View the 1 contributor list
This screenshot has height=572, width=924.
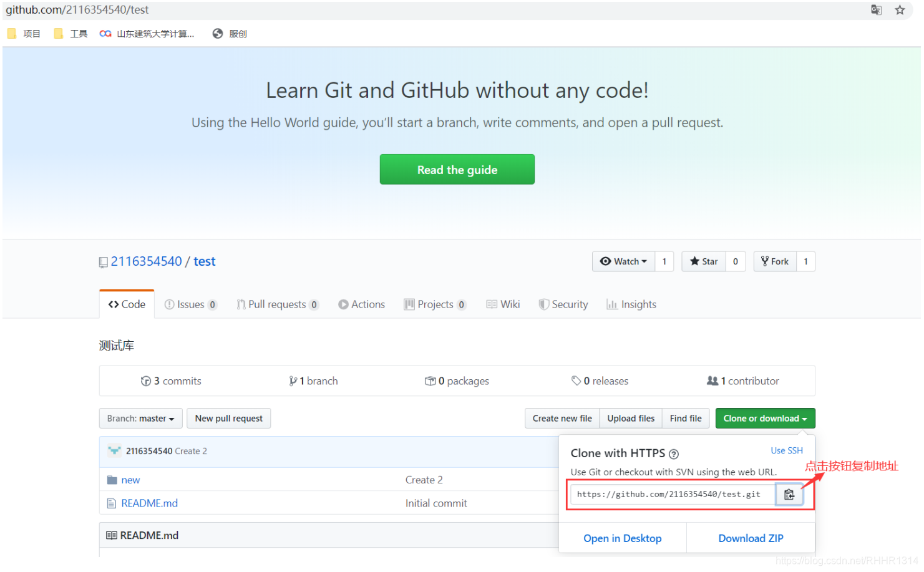click(x=743, y=381)
